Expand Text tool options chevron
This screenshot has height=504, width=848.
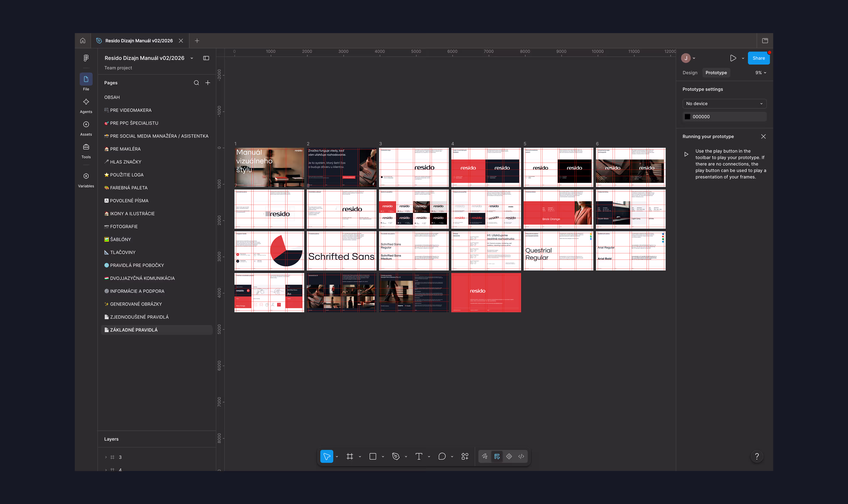(429, 457)
